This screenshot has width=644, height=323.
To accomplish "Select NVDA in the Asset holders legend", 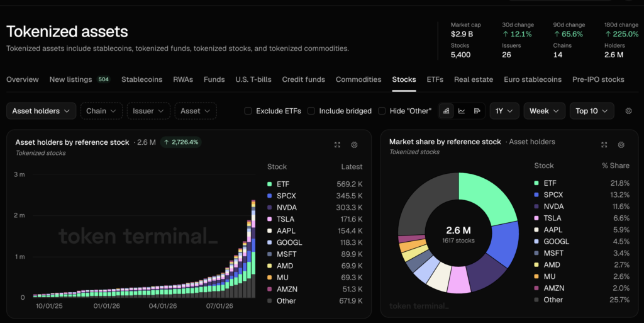I will (287, 208).
